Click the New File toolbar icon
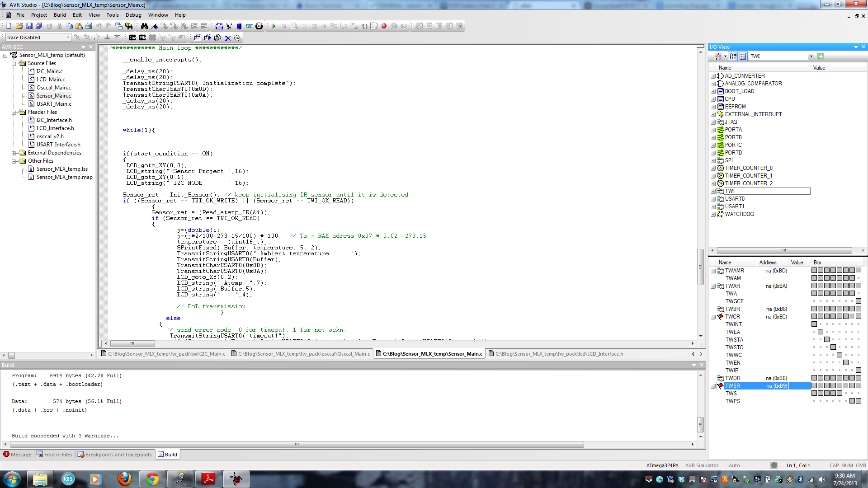 click(9, 26)
